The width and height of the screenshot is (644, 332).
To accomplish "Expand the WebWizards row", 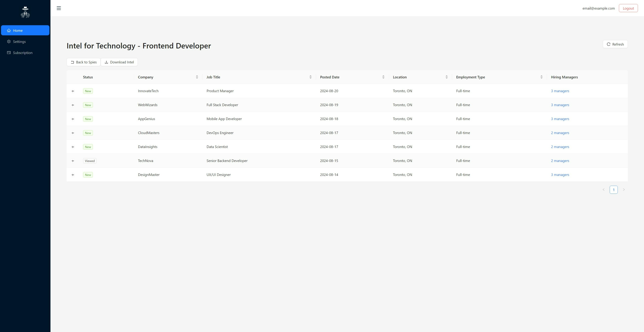I will pos(73,105).
